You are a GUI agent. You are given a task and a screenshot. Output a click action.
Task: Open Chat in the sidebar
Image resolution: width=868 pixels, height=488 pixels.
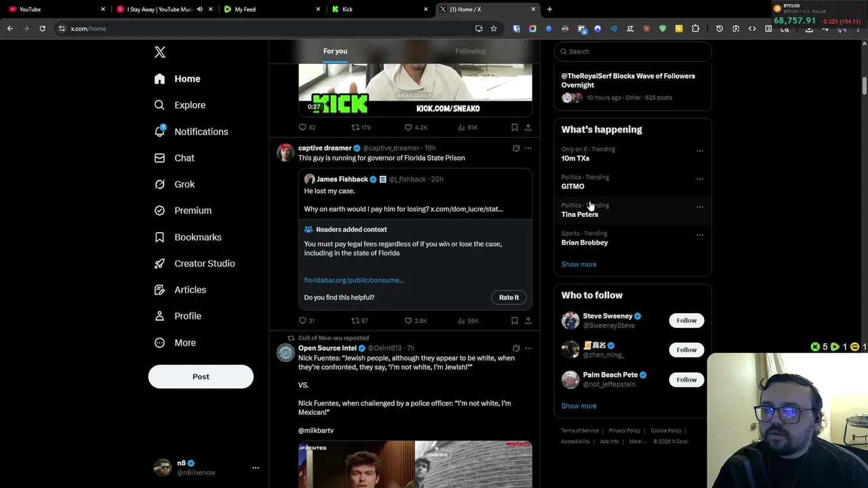174,158
